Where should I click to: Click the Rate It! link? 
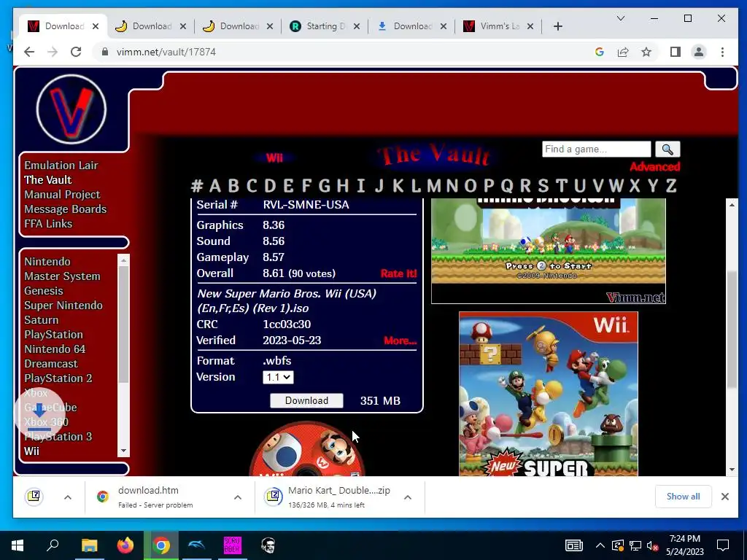(x=398, y=273)
